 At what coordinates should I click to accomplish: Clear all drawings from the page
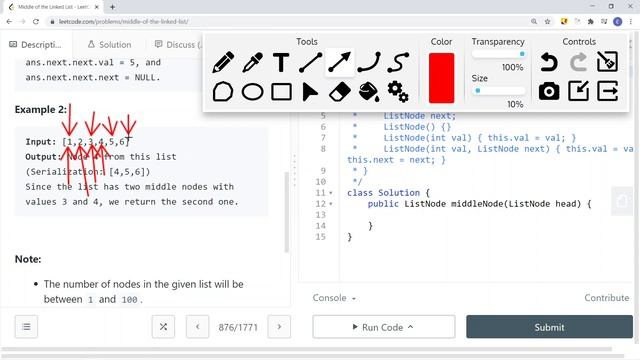(x=607, y=62)
